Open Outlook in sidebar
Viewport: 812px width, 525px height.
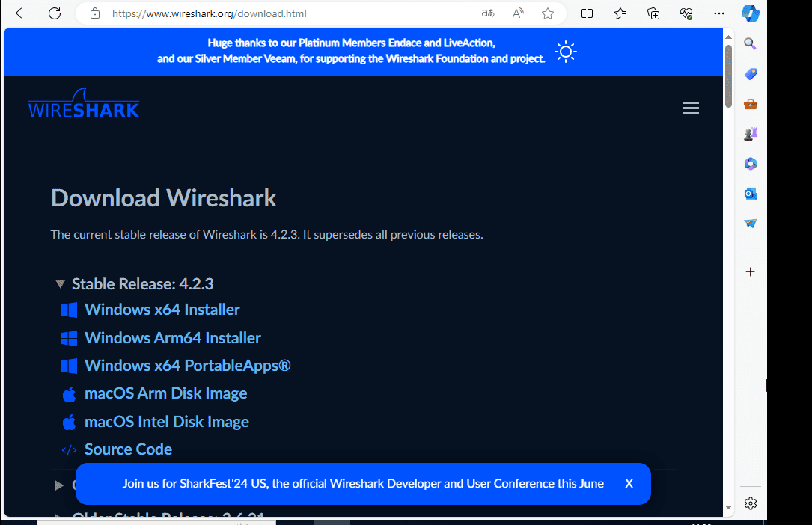[x=751, y=194]
